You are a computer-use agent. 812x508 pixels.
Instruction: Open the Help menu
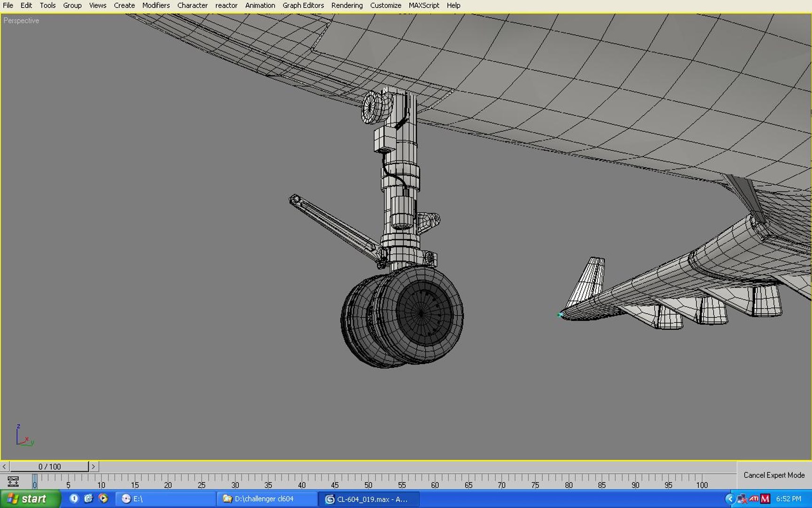click(453, 5)
